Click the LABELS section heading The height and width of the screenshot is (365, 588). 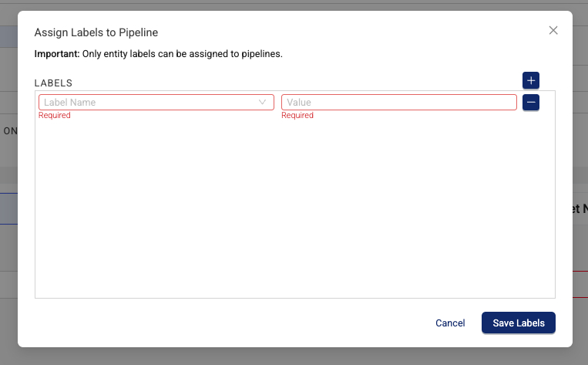[x=53, y=83]
